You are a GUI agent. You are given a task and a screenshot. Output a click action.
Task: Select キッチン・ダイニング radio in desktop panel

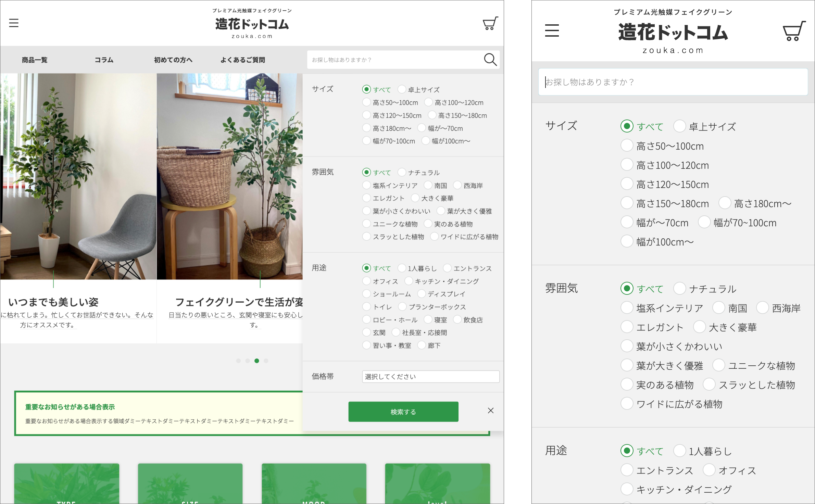409,281
